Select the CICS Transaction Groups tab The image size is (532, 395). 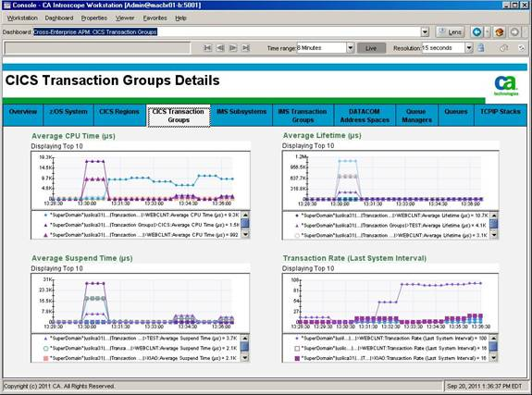pos(179,116)
